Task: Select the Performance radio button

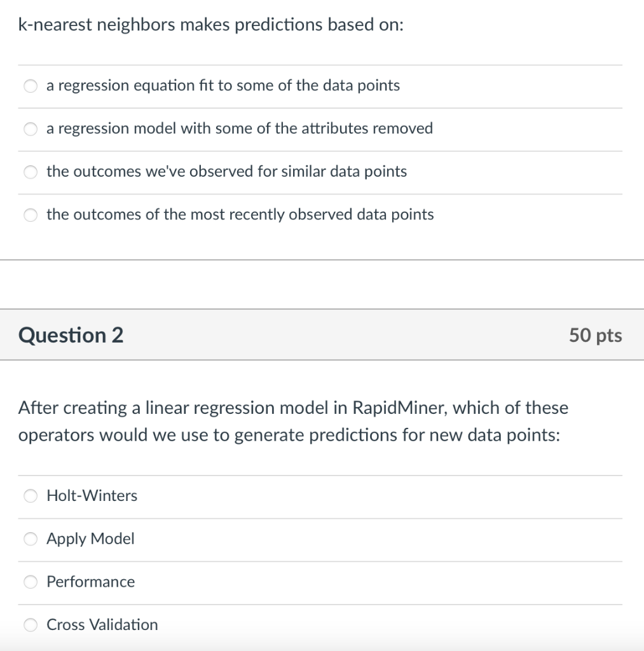Action: click(x=31, y=582)
